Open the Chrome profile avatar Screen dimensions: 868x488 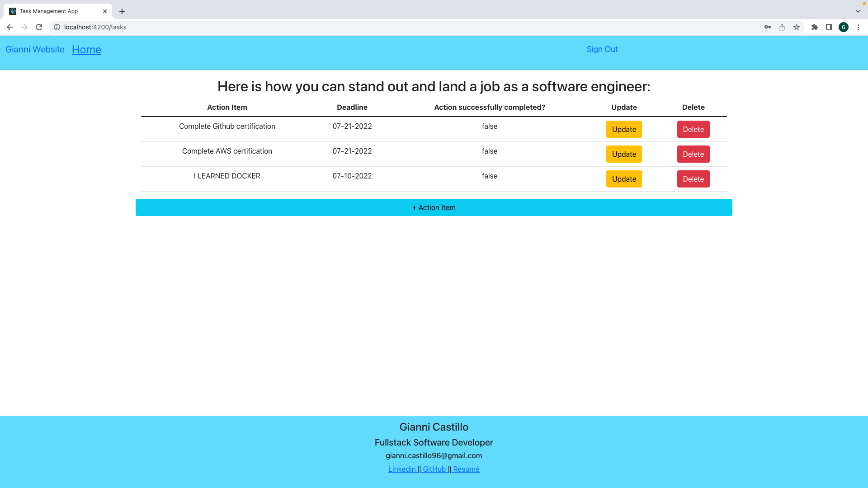pyautogui.click(x=844, y=27)
